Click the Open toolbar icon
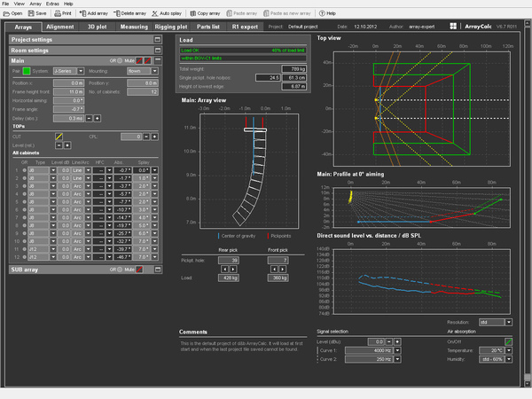 pyautogui.click(x=12, y=14)
